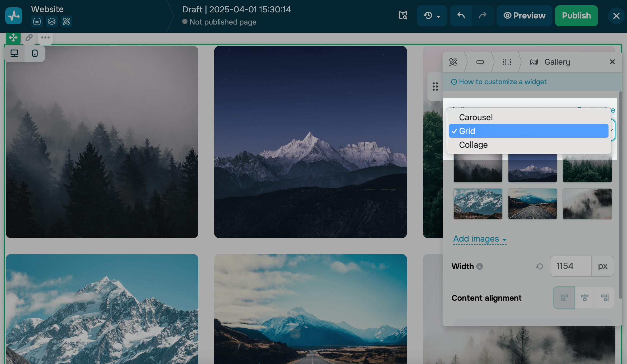The width and height of the screenshot is (627, 364).
Task: Click the design tools icon under Website
Action: click(67, 21)
